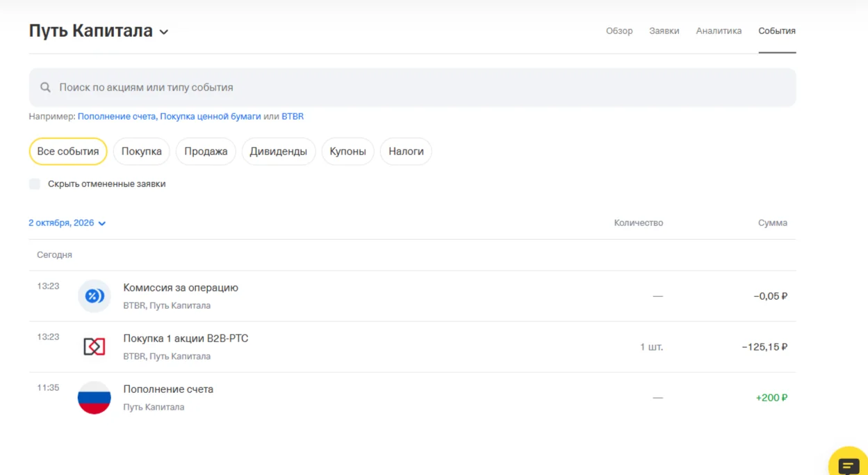Screen dimensions: 868x475
Task: Filter events by Покупка
Action: [142, 152]
